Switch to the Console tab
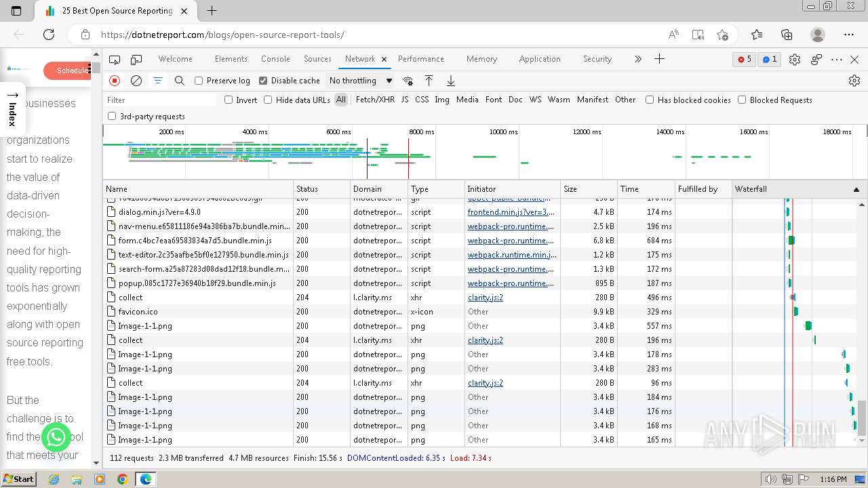 (x=275, y=59)
